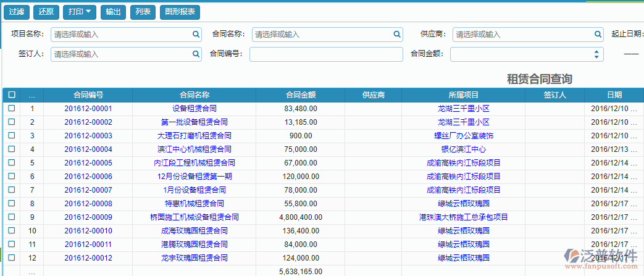This screenshot has height=276, width=644.
Task: Open contract number 201612-00002
Action: click(88, 122)
